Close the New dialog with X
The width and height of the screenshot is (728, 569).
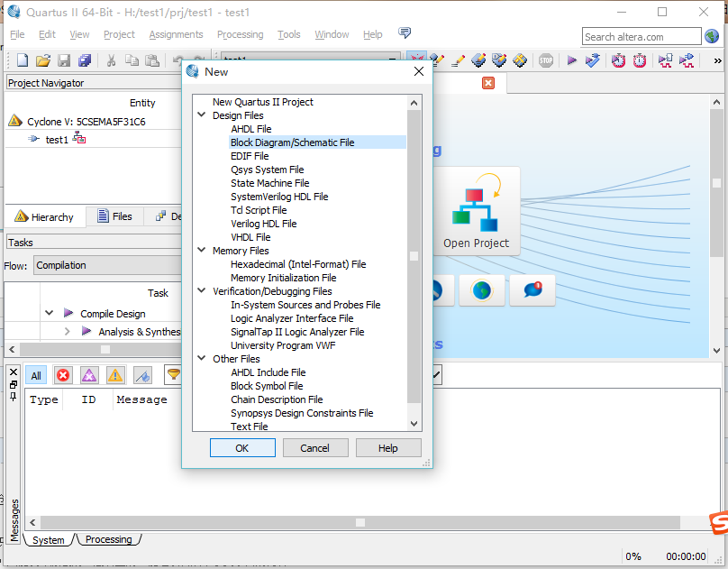[419, 71]
